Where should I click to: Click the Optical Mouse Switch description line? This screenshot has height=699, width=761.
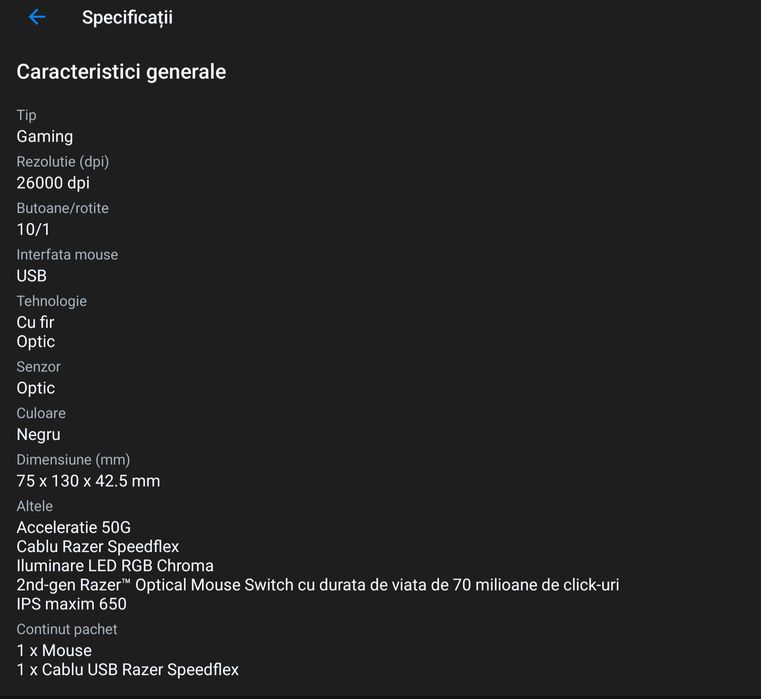coord(318,584)
